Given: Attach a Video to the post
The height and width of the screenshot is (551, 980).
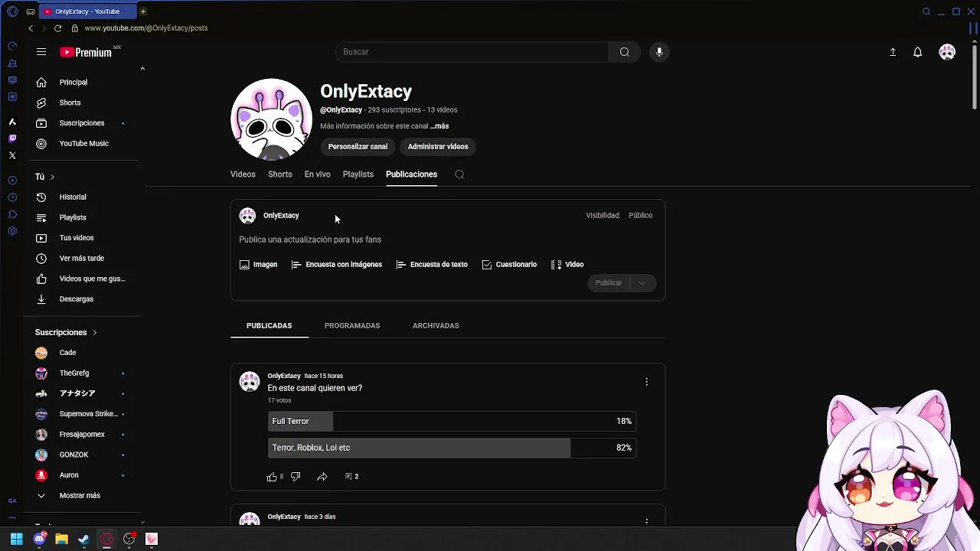Looking at the screenshot, I should 567,265.
